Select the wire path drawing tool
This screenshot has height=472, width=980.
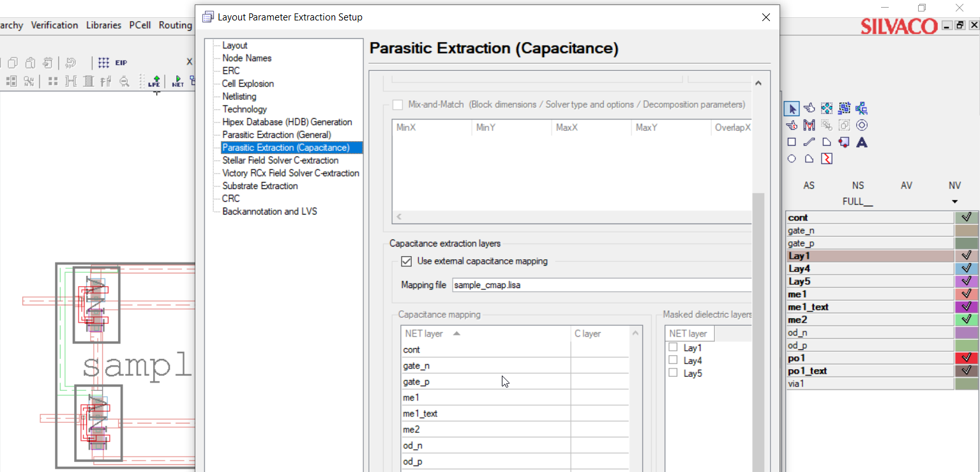[809, 142]
